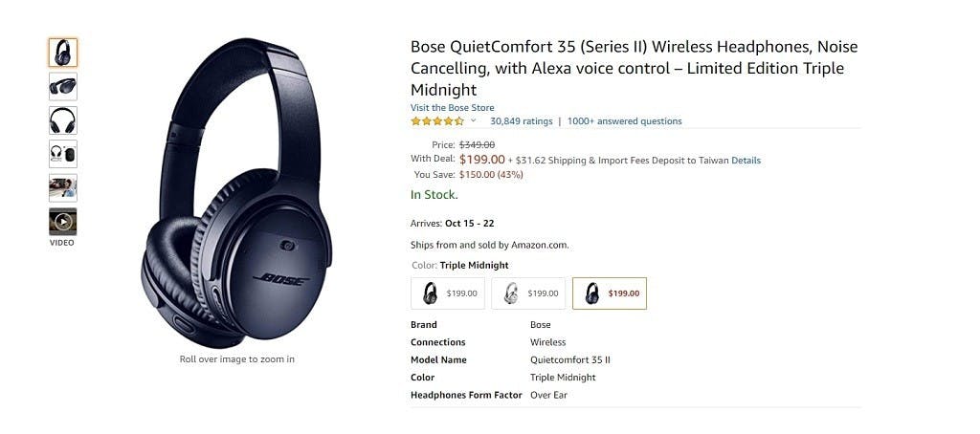Play the product video thumbnail

pyautogui.click(x=63, y=222)
